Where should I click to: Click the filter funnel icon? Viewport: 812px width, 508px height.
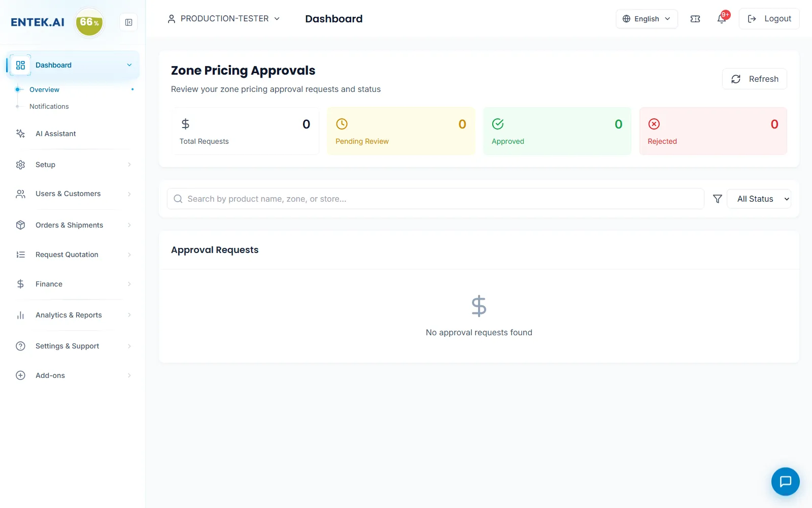(x=717, y=199)
